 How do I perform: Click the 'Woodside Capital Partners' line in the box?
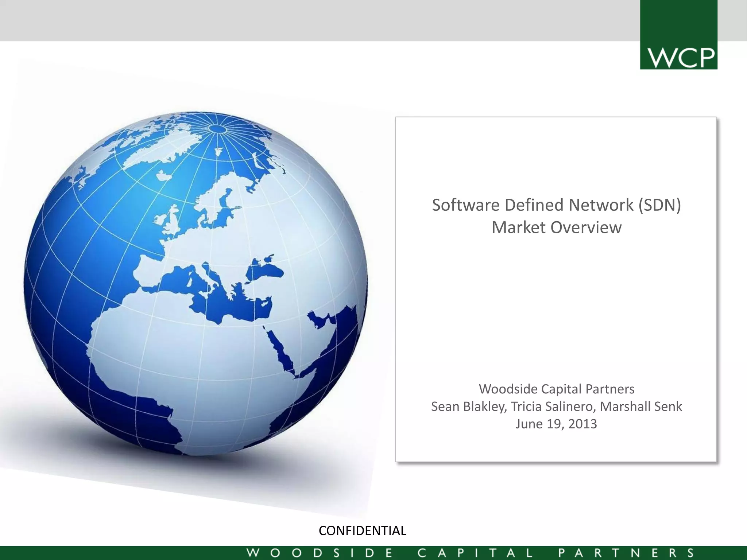pos(556,389)
